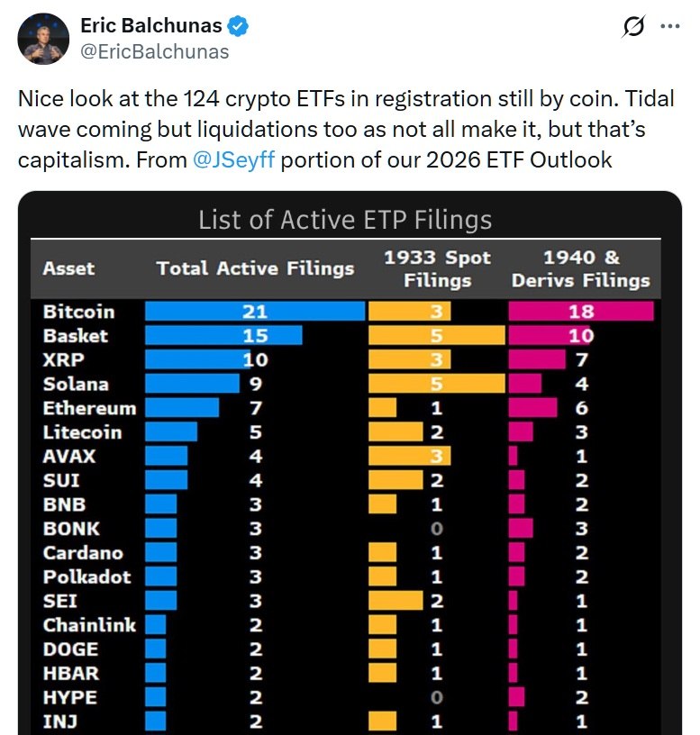The image size is (700, 735).
Task: Click the Ethereum asset label
Action: pyautogui.click(x=89, y=408)
